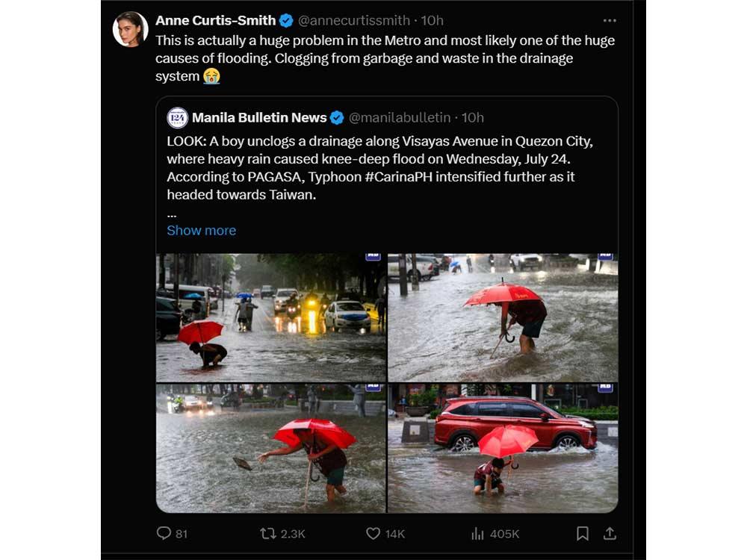This screenshot has height=560, width=747.
Task: View tweet analytics bar chart icon
Action: point(477,533)
